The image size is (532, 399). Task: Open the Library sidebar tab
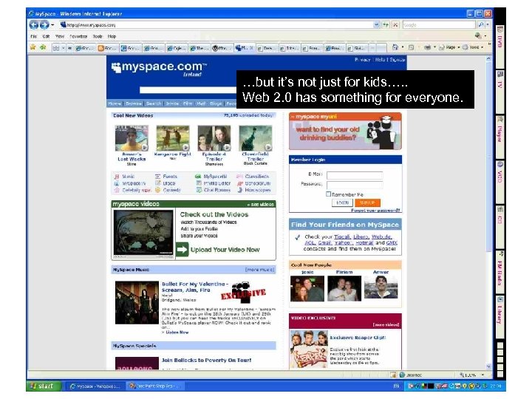tap(499, 316)
